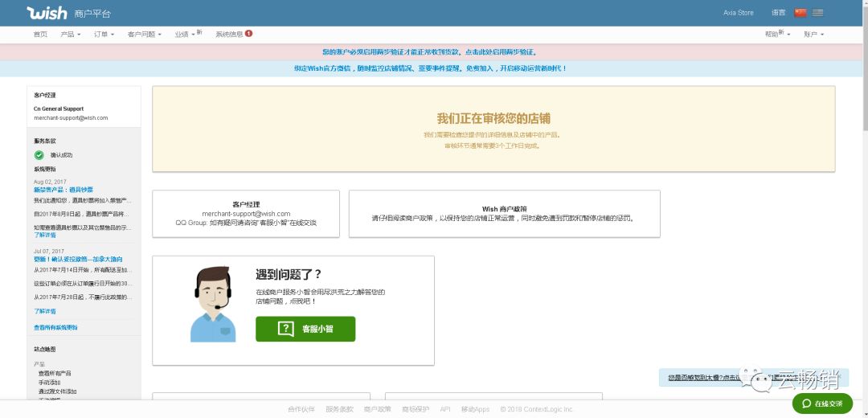Image resolution: width=868 pixels, height=418 pixels.
Task: Open the 新禁售产品：道具钞票 update link
Action: (63, 190)
